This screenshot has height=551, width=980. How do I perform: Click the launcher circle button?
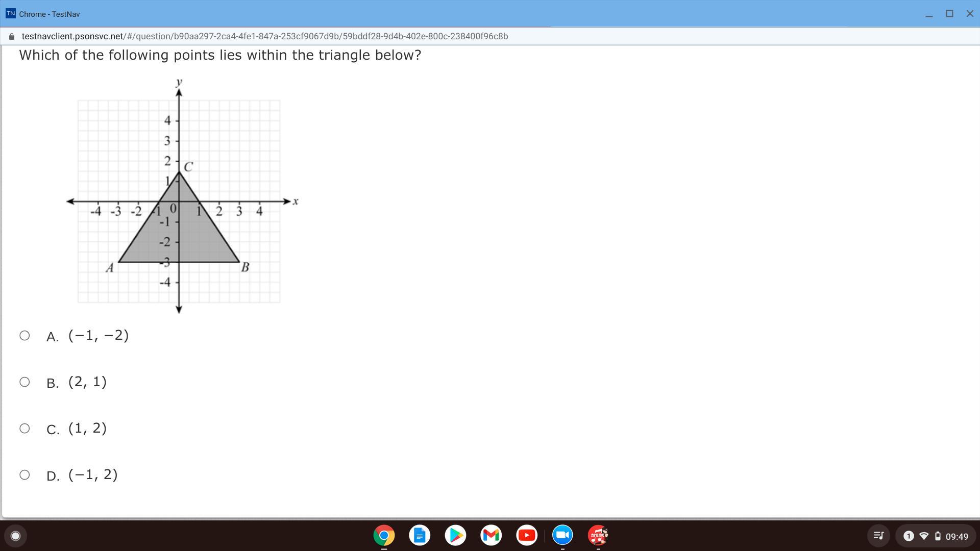coord(15,536)
